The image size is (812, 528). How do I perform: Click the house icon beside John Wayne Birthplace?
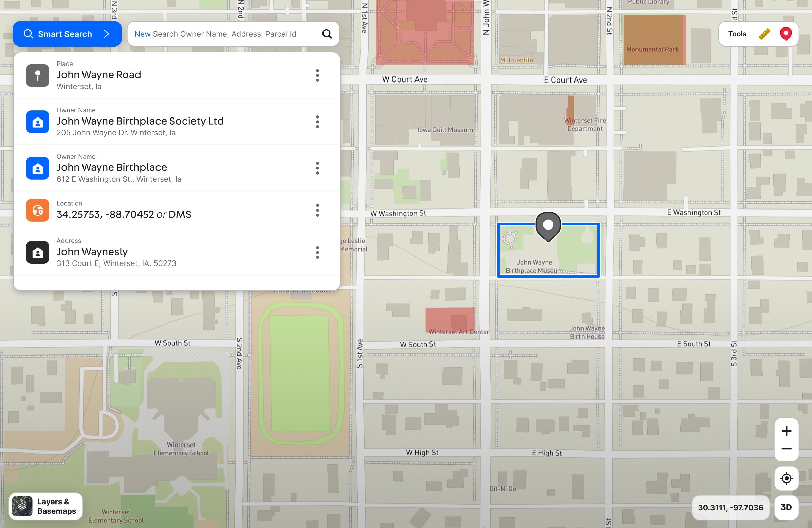[x=37, y=168]
